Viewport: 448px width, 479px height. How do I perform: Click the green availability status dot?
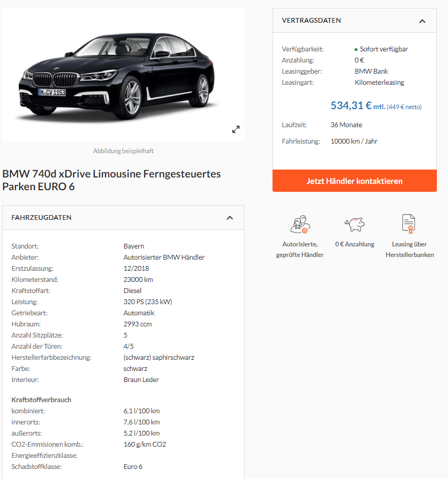tap(356, 49)
